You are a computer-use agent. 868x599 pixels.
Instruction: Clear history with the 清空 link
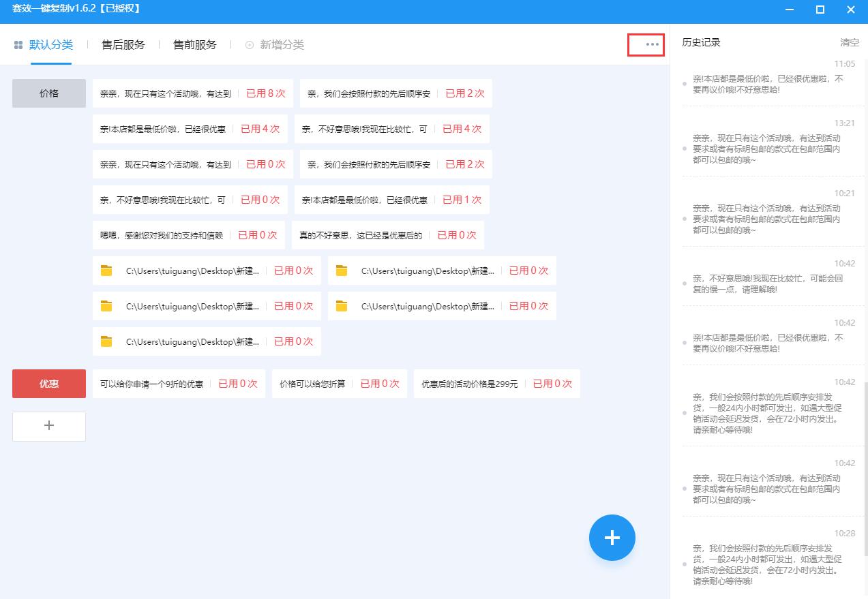(849, 42)
